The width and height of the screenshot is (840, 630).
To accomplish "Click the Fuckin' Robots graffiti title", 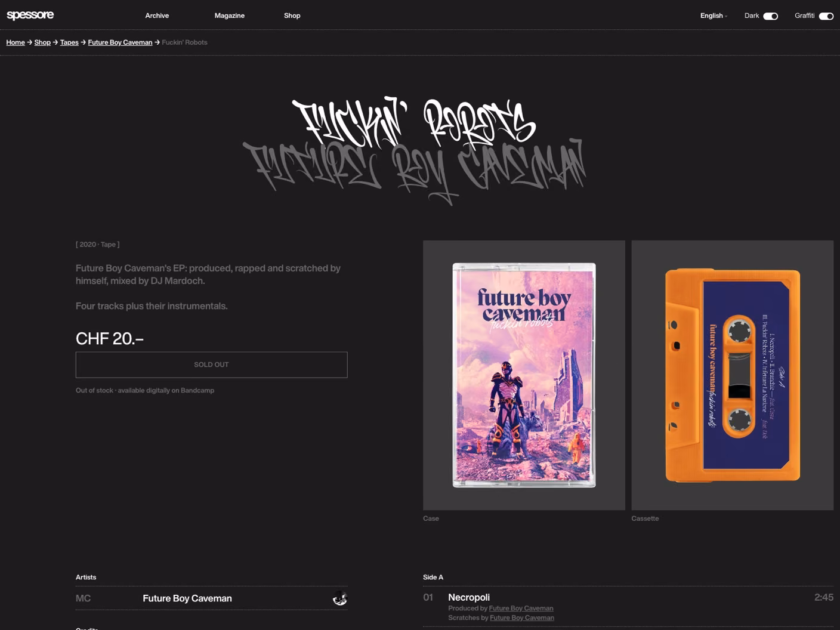I will pos(414,123).
